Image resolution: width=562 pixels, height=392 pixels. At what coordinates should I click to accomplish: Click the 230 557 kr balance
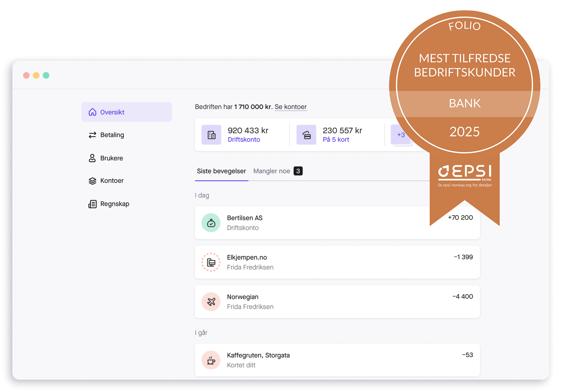point(342,131)
